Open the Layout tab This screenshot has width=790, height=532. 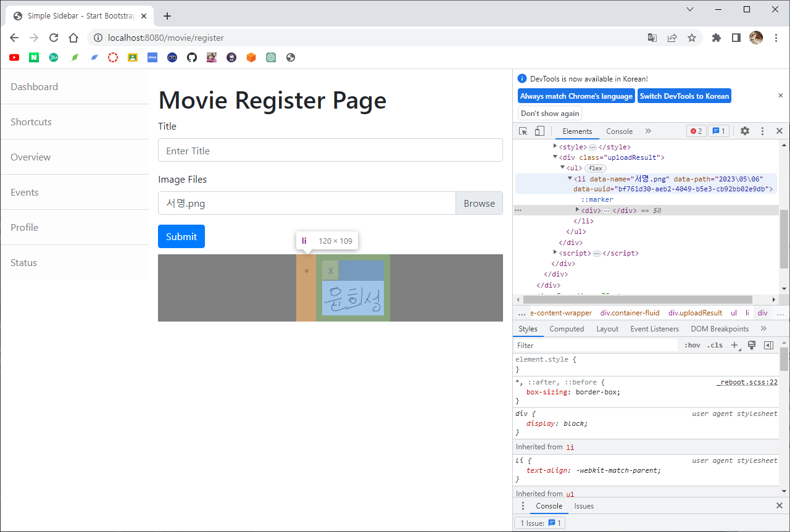click(x=607, y=329)
